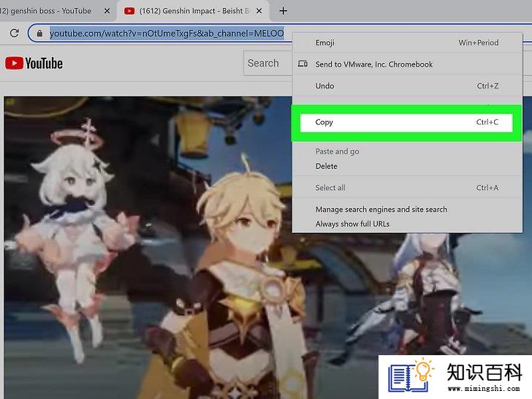Pick Select all in context menu
This screenshot has height=399, width=532.
(407, 188)
